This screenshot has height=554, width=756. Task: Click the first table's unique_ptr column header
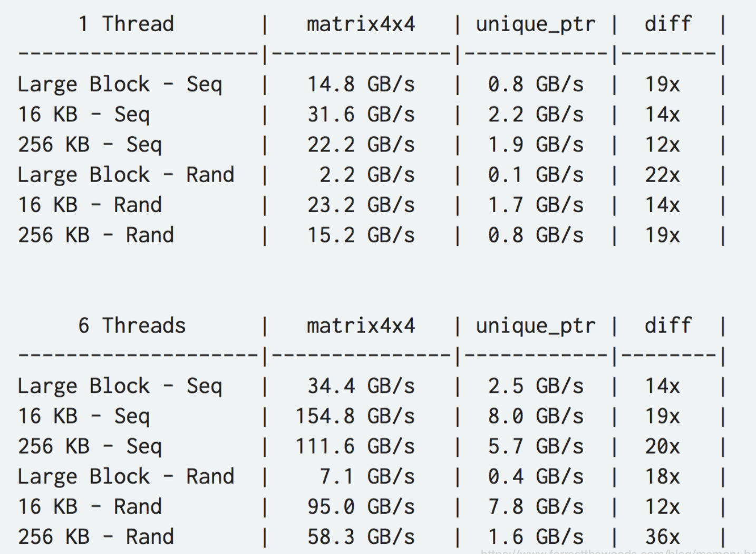(536, 25)
